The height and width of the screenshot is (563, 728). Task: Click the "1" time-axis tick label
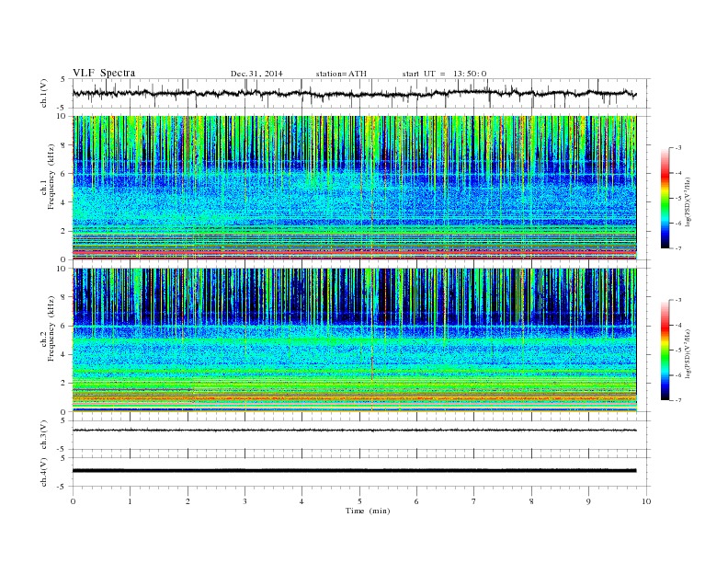pyautogui.click(x=130, y=501)
